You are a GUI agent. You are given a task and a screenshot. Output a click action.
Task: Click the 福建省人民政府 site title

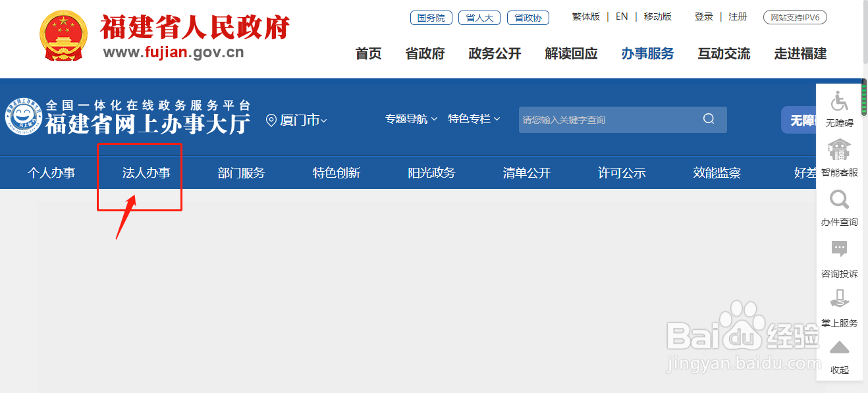(x=195, y=28)
